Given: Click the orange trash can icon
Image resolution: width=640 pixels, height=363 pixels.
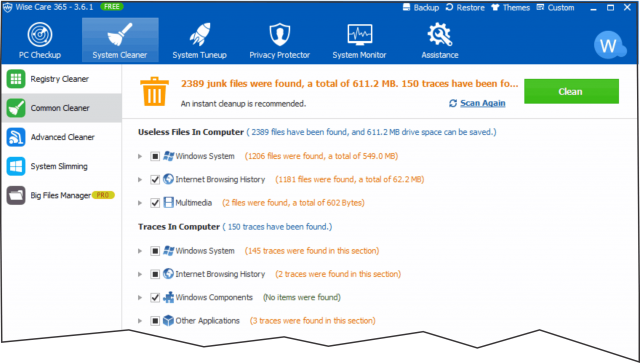Looking at the screenshot, I should pyautogui.click(x=154, y=91).
